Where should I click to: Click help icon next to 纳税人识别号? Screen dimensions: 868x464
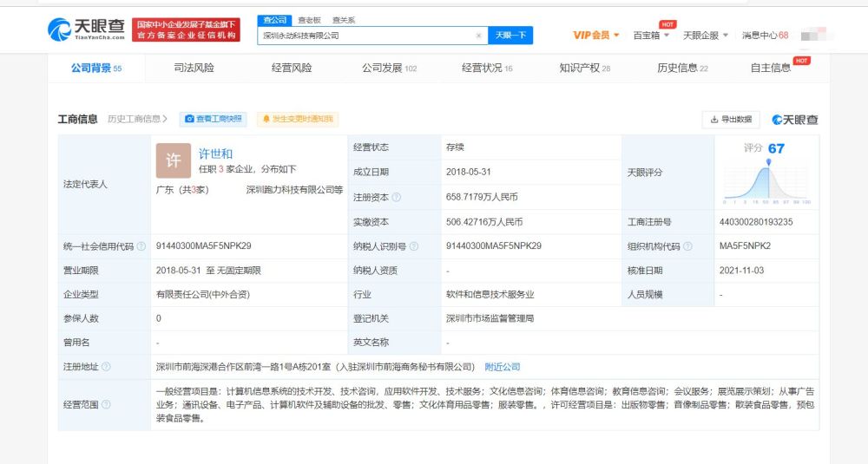[413, 246]
